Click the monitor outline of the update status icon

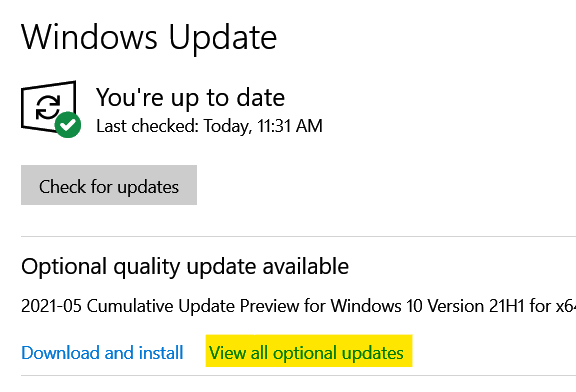point(48,107)
